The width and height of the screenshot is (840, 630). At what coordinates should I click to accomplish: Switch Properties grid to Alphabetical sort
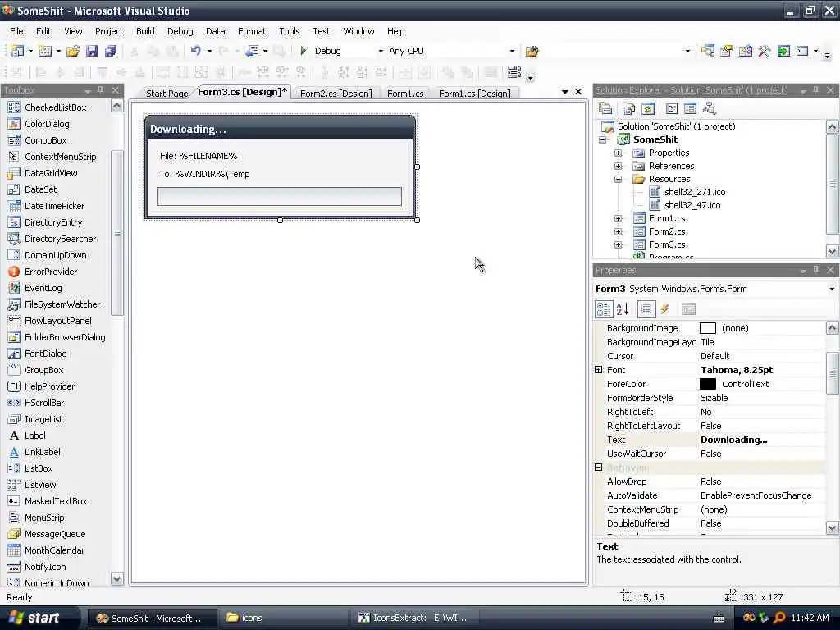coord(623,309)
